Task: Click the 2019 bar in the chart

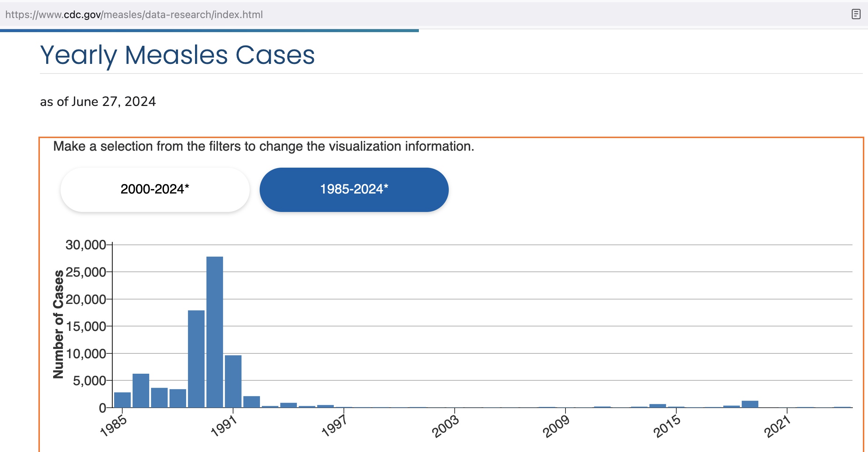Action: (750, 404)
